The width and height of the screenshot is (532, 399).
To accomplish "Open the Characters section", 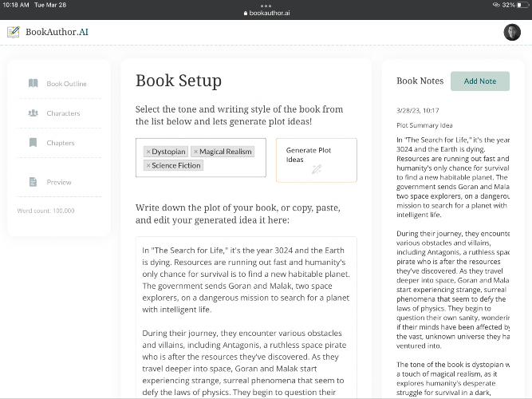I will click(63, 113).
